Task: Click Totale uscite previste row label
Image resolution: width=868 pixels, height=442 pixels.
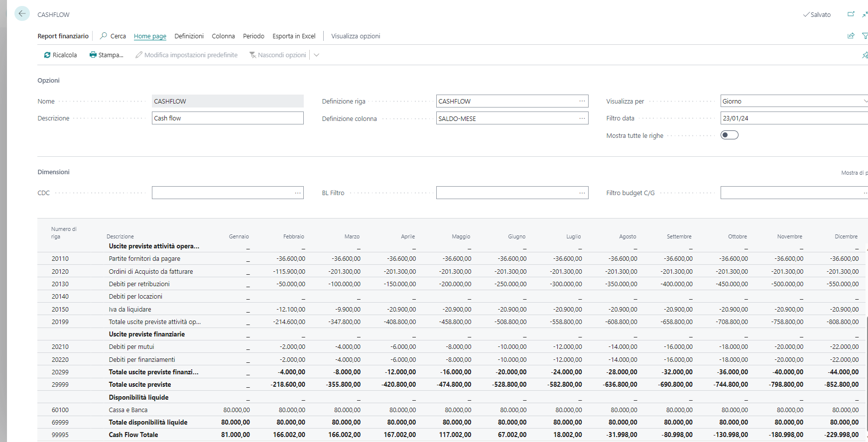Action: [x=140, y=384]
